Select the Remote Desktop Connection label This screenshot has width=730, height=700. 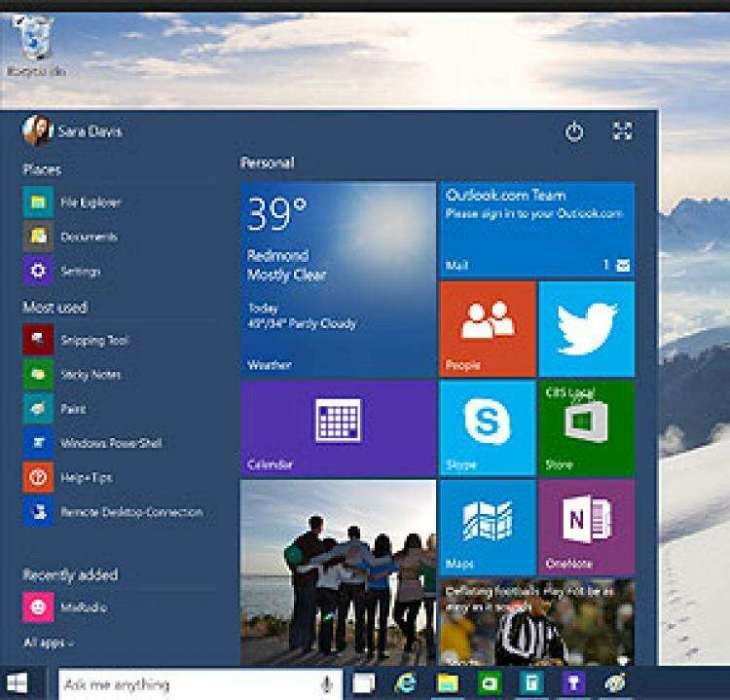[x=132, y=512]
